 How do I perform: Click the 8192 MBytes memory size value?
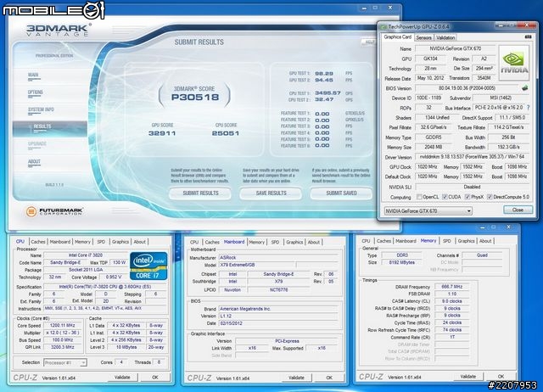(x=401, y=262)
